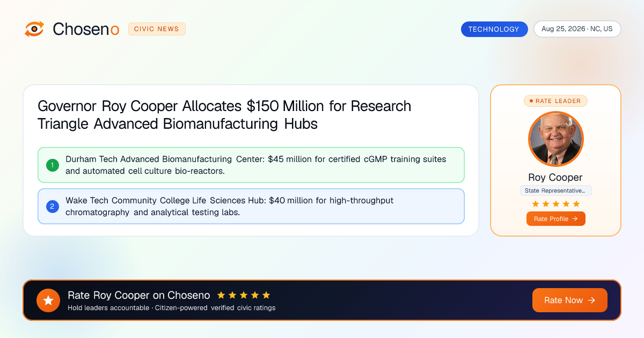
Task: Click the State Representative label
Action: pyautogui.click(x=555, y=190)
